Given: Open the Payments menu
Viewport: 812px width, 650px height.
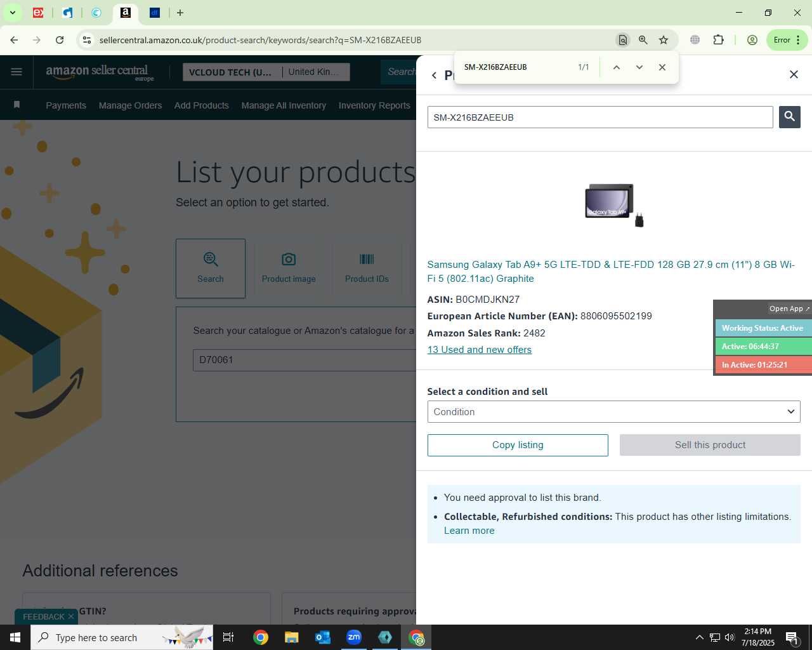Looking at the screenshot, I should (x=66, y=105).
